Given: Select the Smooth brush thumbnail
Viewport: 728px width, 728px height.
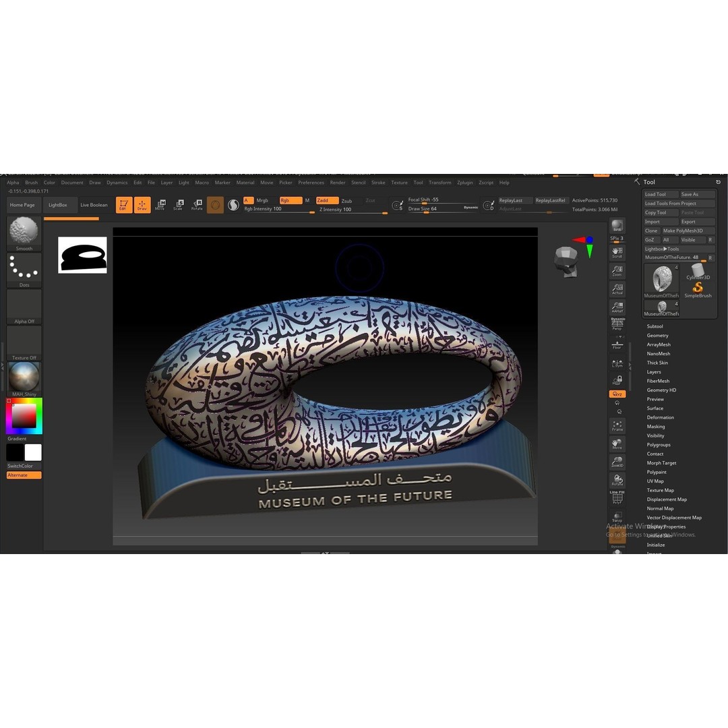Looking at the screenshot, I should coord(24,233).
